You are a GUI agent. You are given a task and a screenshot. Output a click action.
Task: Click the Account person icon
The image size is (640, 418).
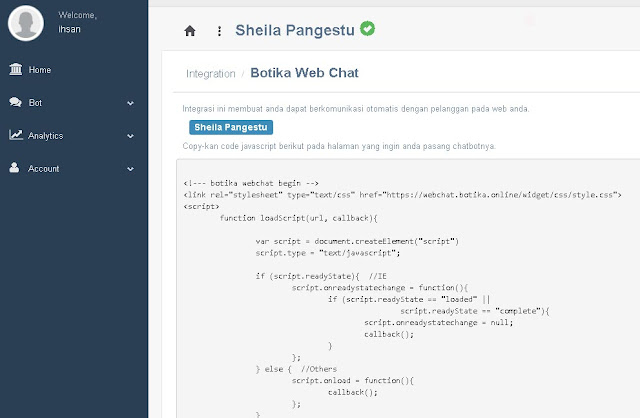pyautogui.click(x=16, y=168)
